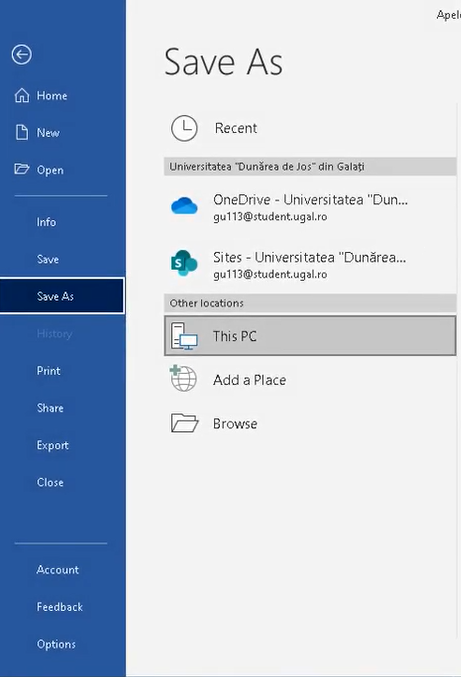Click the Open folder icon in sidebar
The image size is (461, 677).
point(22,169)
